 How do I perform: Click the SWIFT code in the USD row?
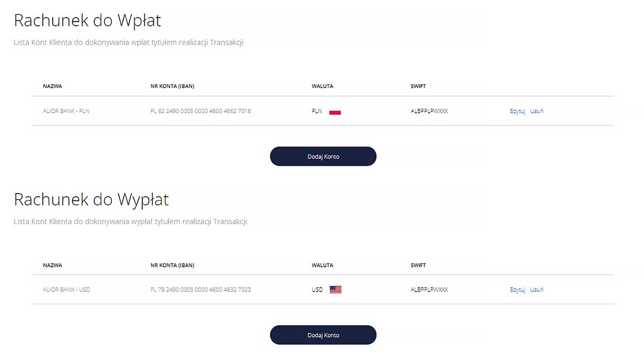click(x=429, y=290)
